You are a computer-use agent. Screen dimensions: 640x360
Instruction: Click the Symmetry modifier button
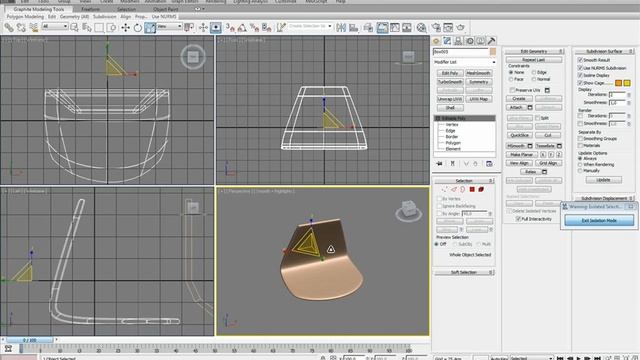tap(479, 82)
